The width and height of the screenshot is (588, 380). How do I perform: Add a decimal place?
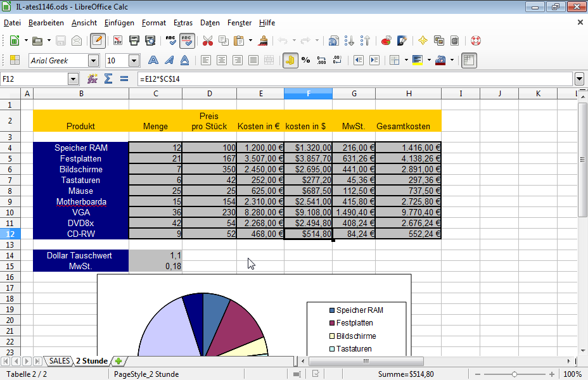(x=321, y=60)
